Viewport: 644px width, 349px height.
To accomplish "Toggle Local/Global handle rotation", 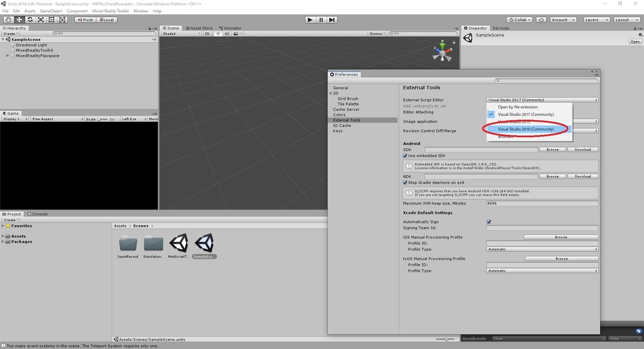I will [106, 20].
